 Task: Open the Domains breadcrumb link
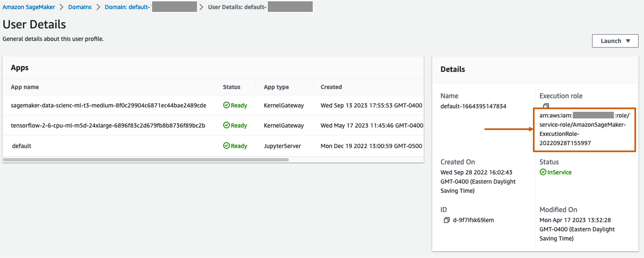click(80, 7)
